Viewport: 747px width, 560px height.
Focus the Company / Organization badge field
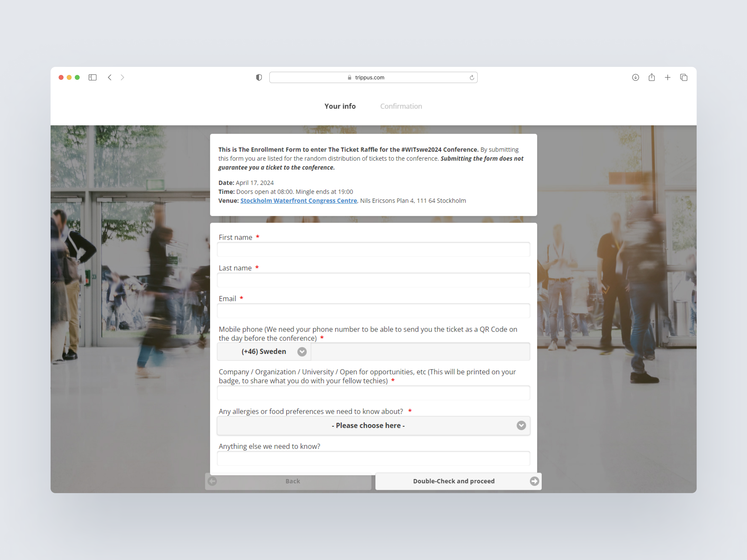(x=374, y=393)
